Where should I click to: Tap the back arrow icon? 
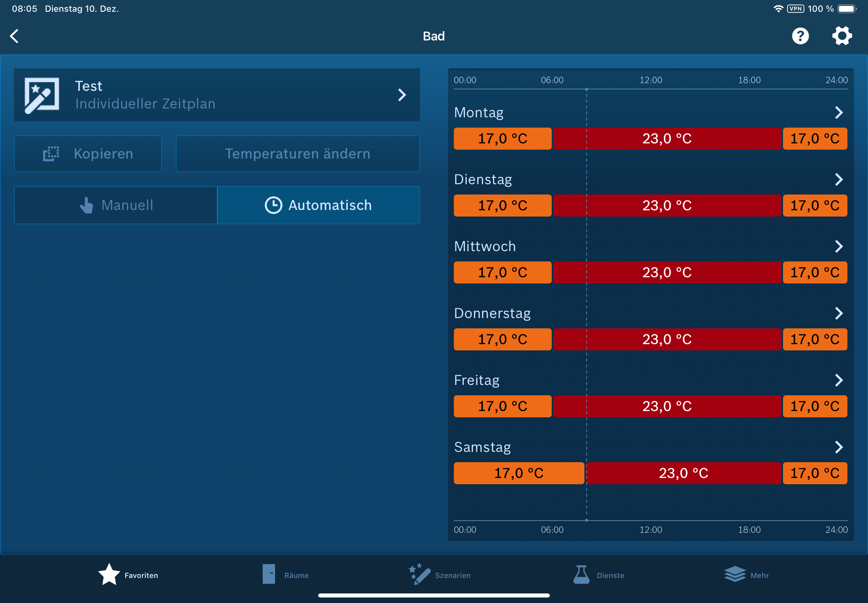[14, 36]
